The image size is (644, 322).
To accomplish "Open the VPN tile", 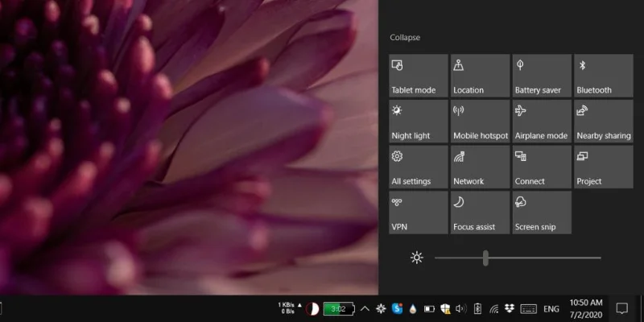I will click(x=418, y=213).
